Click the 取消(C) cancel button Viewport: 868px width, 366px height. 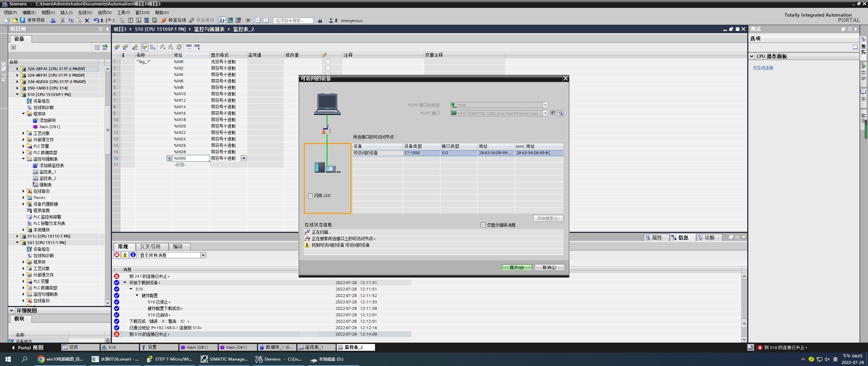[549, 267]
